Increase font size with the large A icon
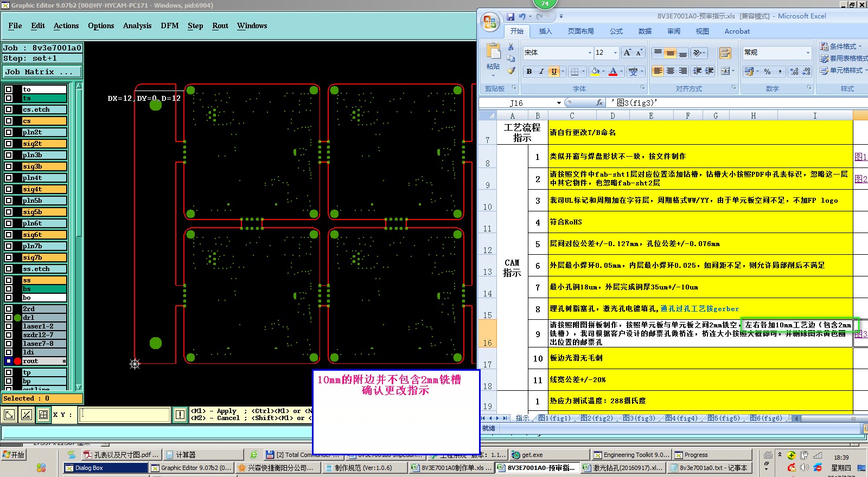The height and width of the screenshot is (477, 868). pyautogui.click(x=627, y=53)
